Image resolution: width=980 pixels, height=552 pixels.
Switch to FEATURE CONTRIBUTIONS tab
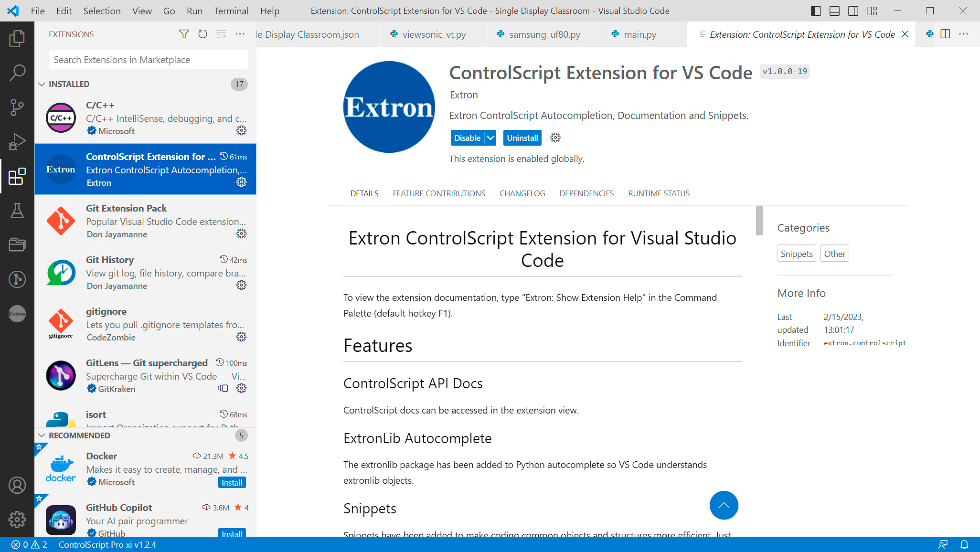pyautogui.click(x=439, y=194)
